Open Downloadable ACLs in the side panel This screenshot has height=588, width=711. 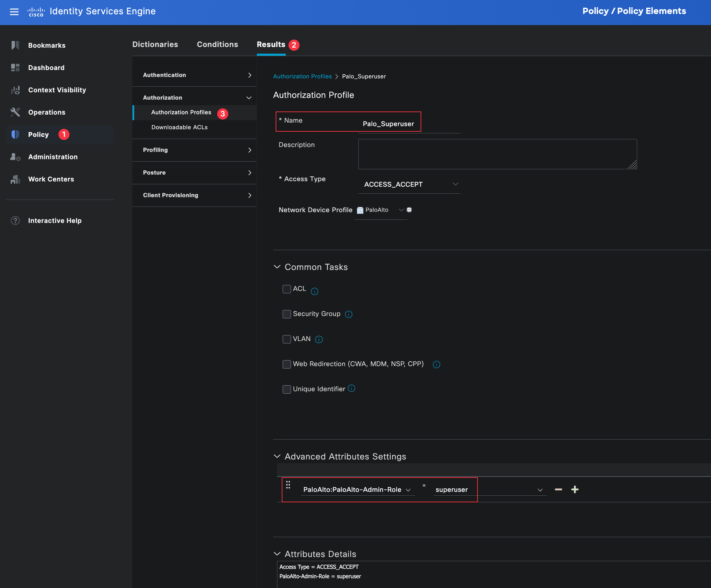179,127
